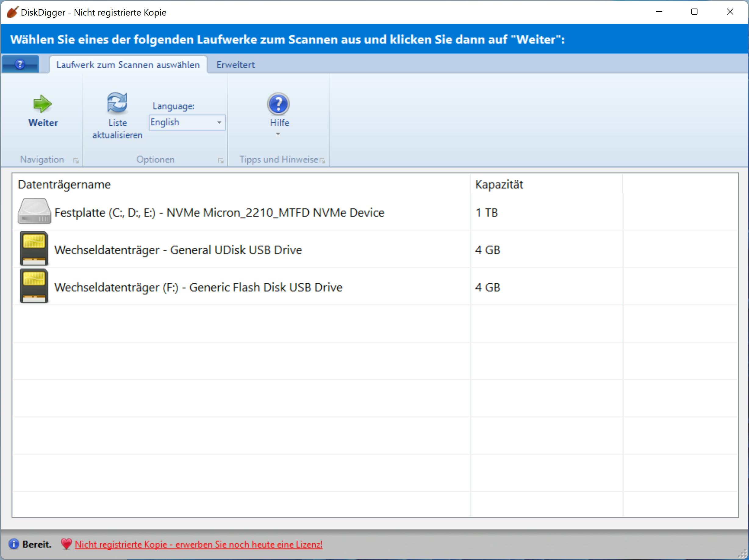
Task: Click the hard drive icon for Festplatte
Action: 34,211
